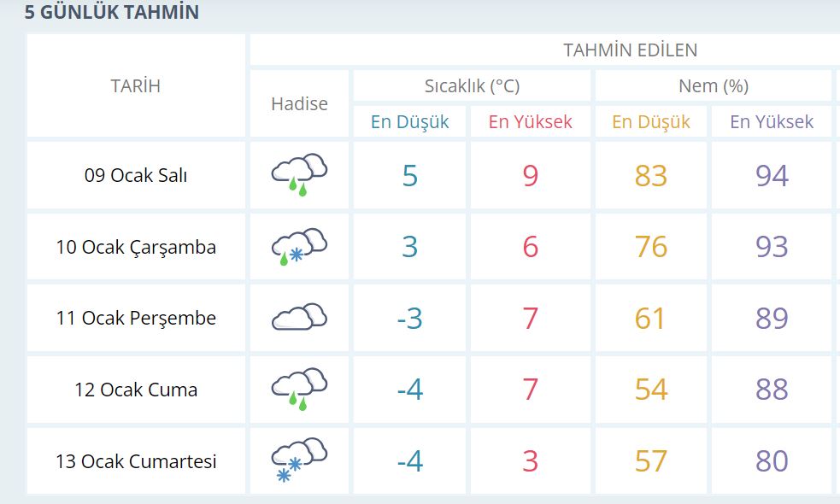Click the Sıcaklık (°C) header
The height and width of the screenshot is (504, 840).
[x=472, y=85]
